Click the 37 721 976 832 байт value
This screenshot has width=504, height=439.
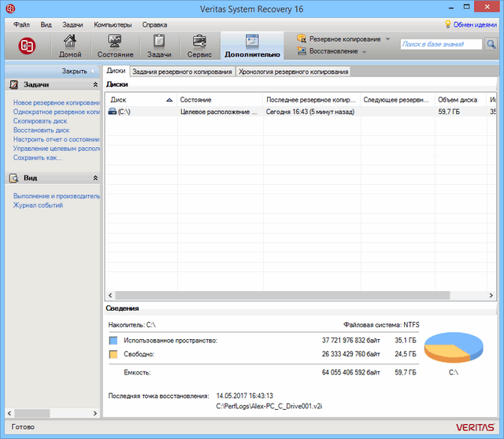(351, 341)
